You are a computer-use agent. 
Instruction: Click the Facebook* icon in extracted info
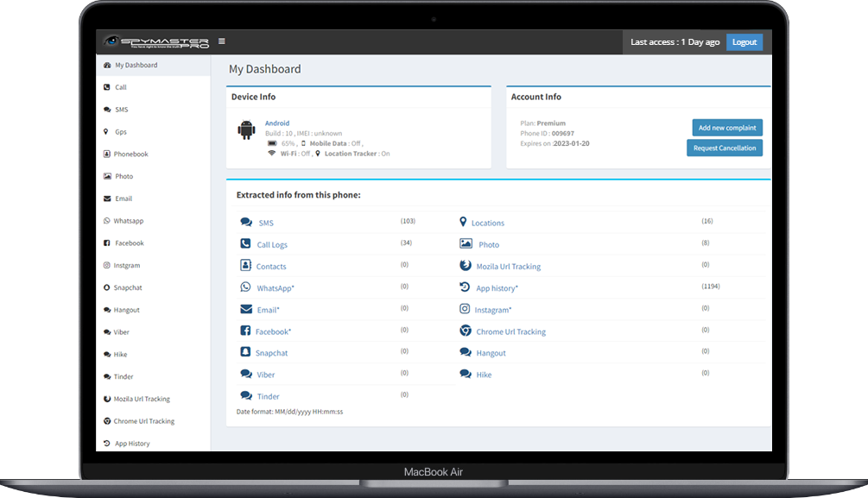point(245,331)
